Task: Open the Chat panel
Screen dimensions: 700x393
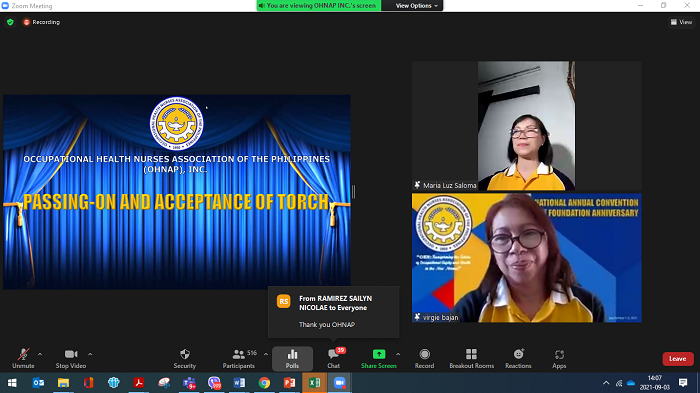Action: click(x=333, y=359)
